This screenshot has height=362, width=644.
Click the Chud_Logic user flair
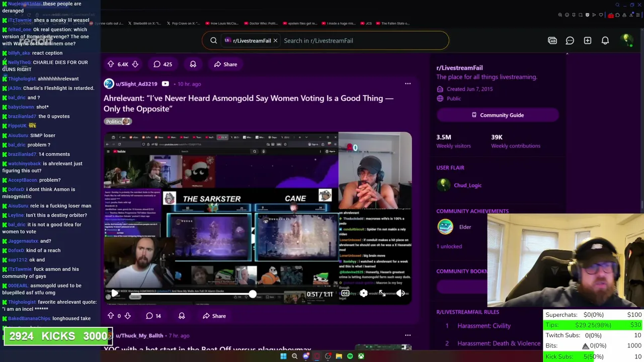tap(467, 186)
